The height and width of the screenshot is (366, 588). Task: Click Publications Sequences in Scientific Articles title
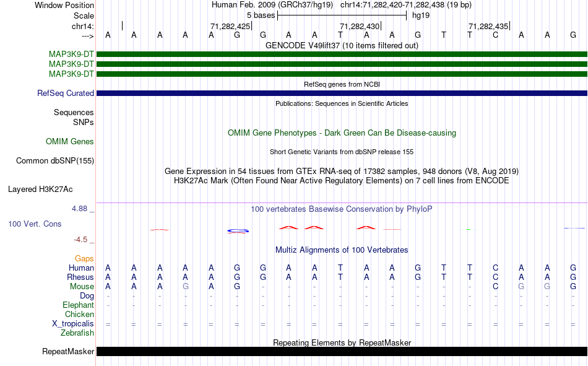342,103
